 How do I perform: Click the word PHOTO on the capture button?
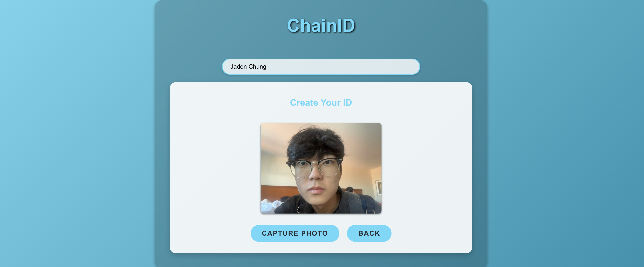[x=314, y=233]
